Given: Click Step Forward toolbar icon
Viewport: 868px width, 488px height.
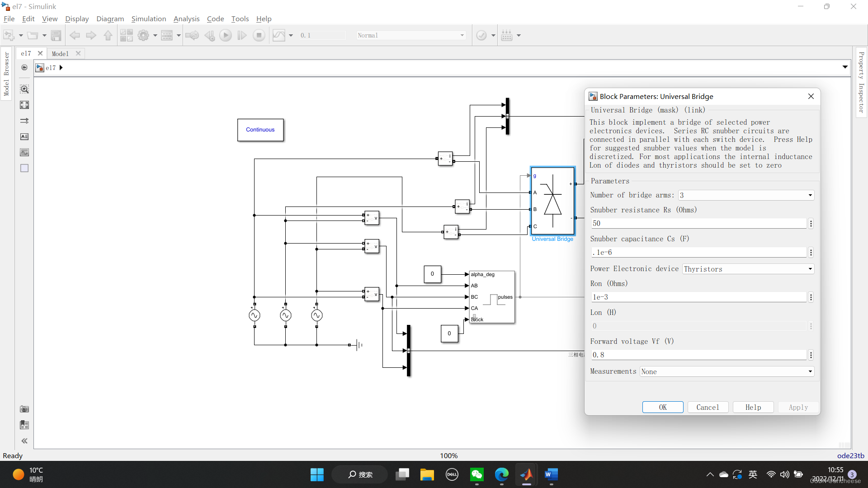Looking at the screenshot, I should pos(242,35).
